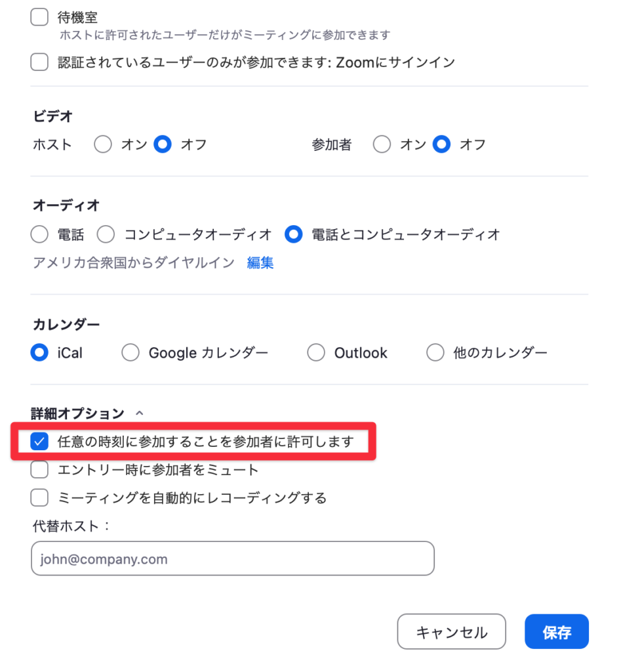Screen dimensions: 621x672
Task: Check 認証されているユーザーのみが参加できます option
Action: pyautogui.click(x=40, y=62)
